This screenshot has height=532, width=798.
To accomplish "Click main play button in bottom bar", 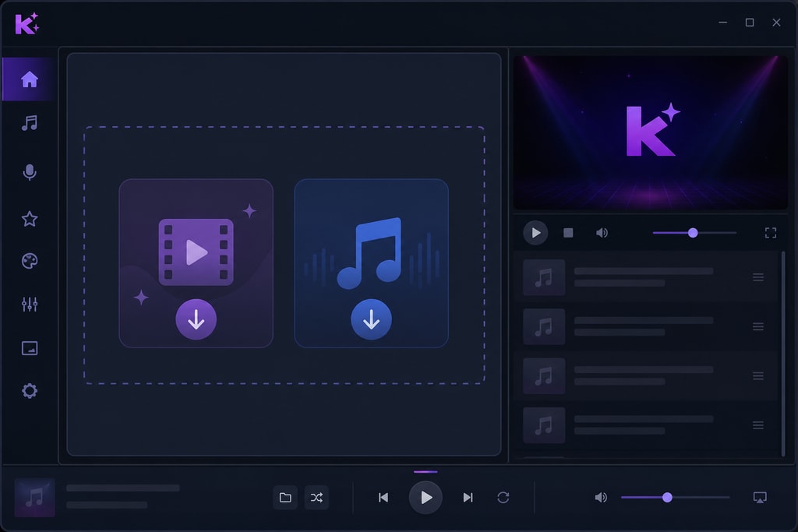I will tap(425, 498).
